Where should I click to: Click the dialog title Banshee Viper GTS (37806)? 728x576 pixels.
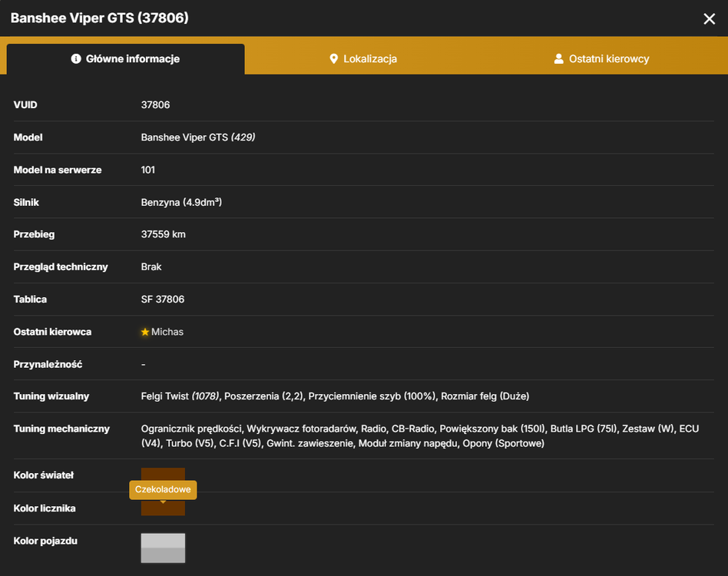99,18
